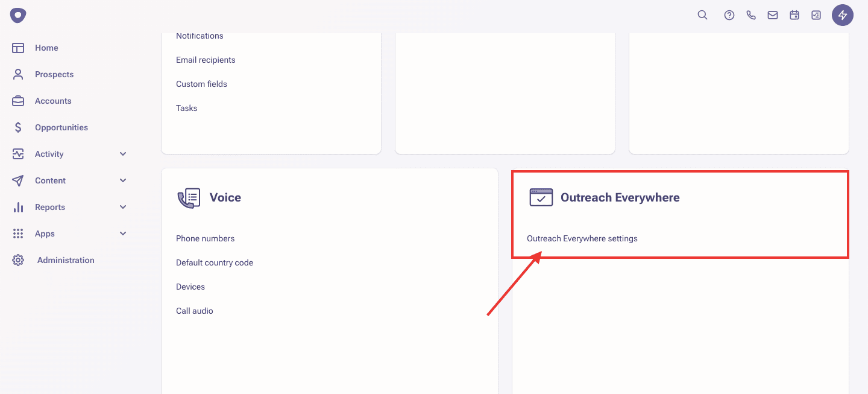868x394 pixels.
Task: Click the Accounts briefcase icon
Action: pos(18,101)
